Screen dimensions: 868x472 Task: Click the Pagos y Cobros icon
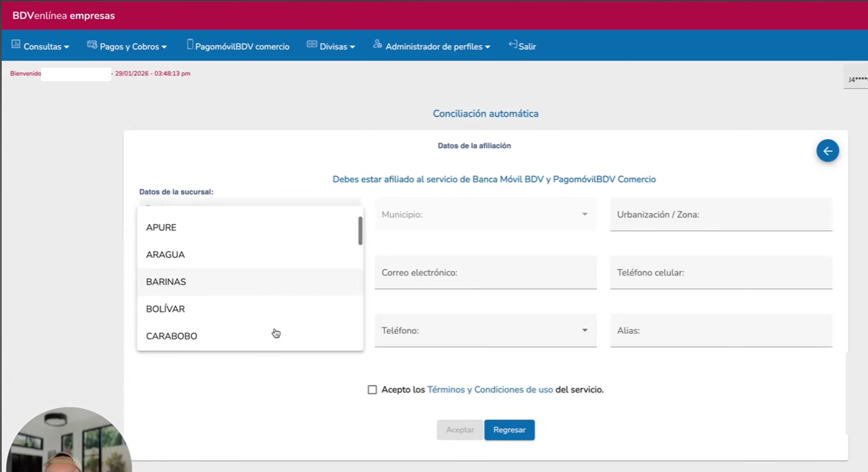92,45
